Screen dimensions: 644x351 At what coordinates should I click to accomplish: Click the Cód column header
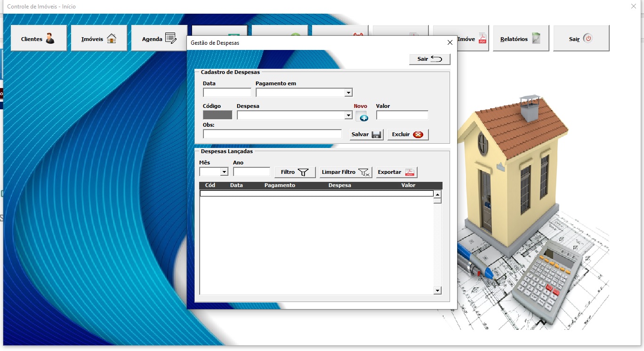coord(210,185)
